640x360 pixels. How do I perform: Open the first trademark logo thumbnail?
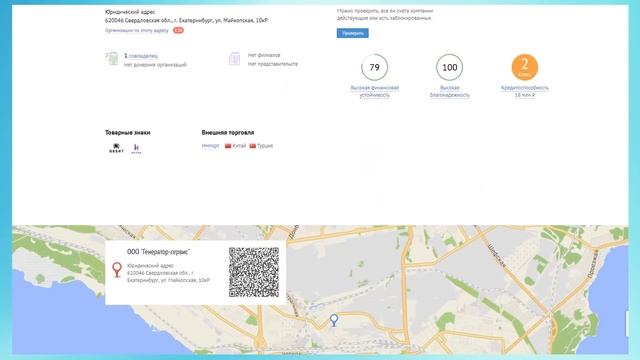pos(116,148)
